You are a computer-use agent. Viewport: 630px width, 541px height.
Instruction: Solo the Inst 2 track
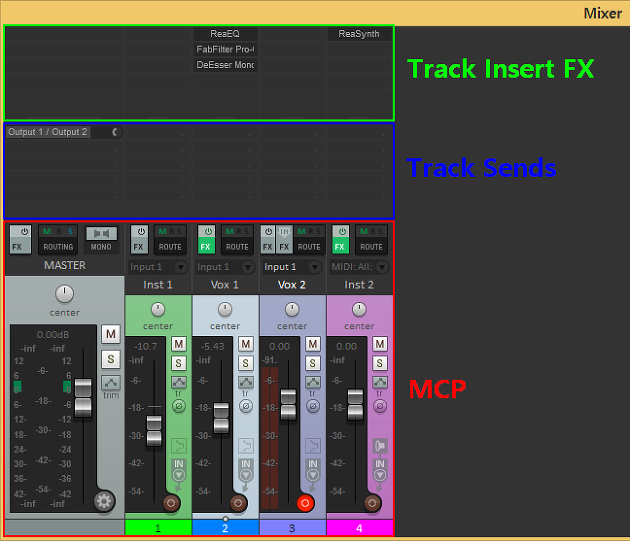(380, 363)
